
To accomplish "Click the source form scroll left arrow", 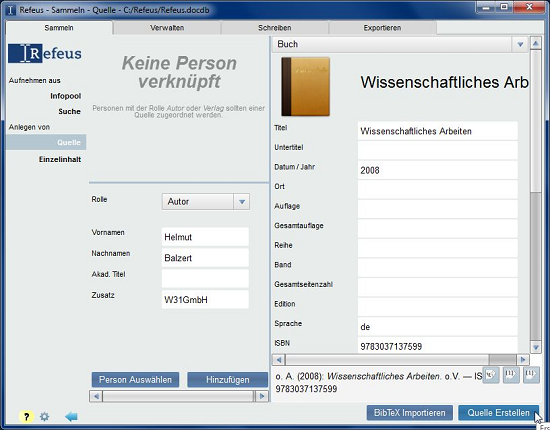I will point(279,360).
